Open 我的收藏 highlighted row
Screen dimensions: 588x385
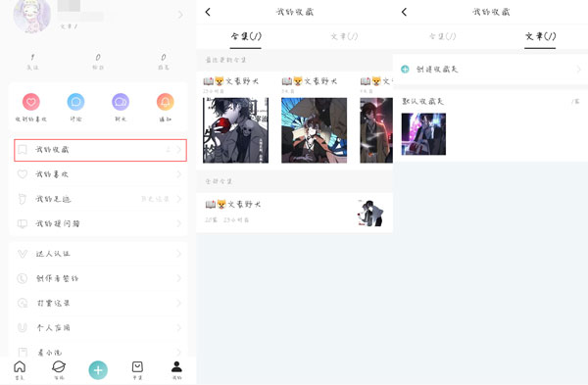click(101, 150)
